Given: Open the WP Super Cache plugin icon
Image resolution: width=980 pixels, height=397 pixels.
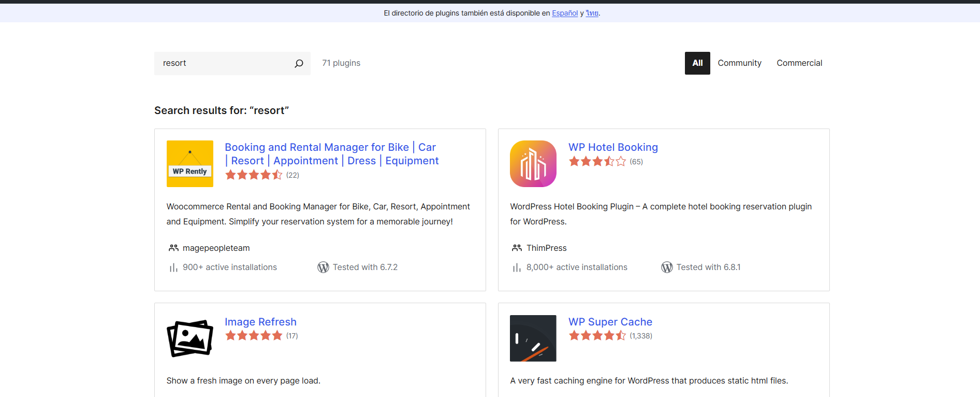Looking at the screenshot, I should [x=533, y=338].
